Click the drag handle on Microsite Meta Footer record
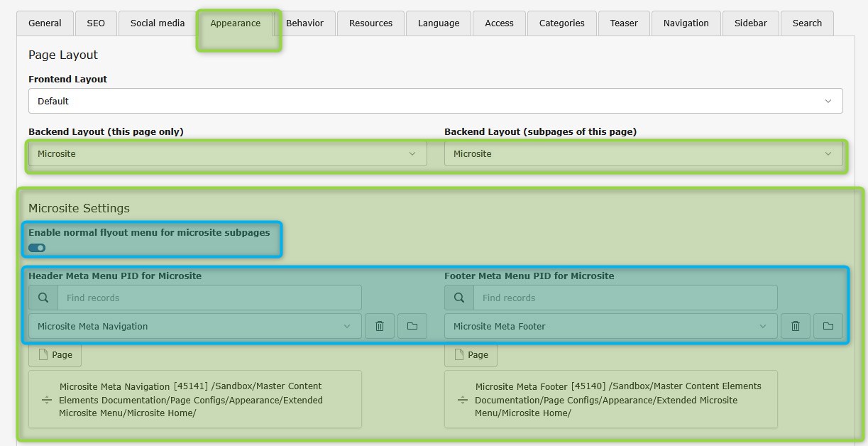Image resolution: width=868 pixels, height=446 pixels. (x=463, y=400)
